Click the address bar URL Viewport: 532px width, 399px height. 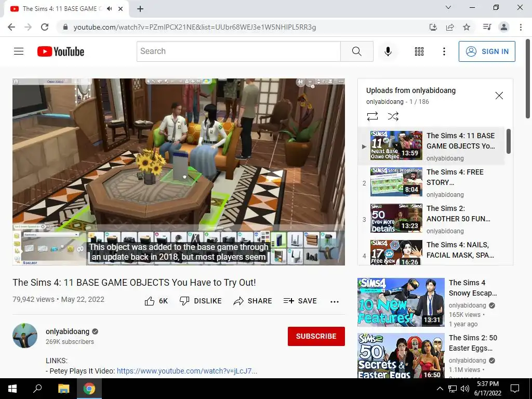(x=195, y=27)
